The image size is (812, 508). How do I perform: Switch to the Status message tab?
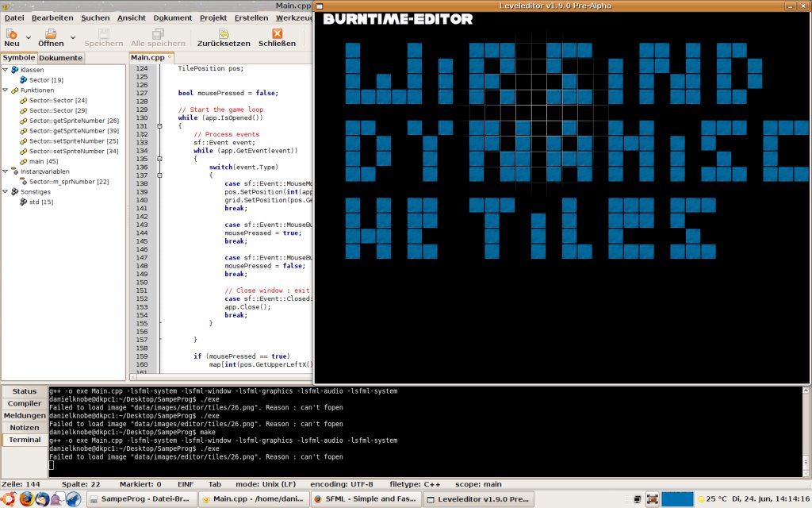[25, 391]
